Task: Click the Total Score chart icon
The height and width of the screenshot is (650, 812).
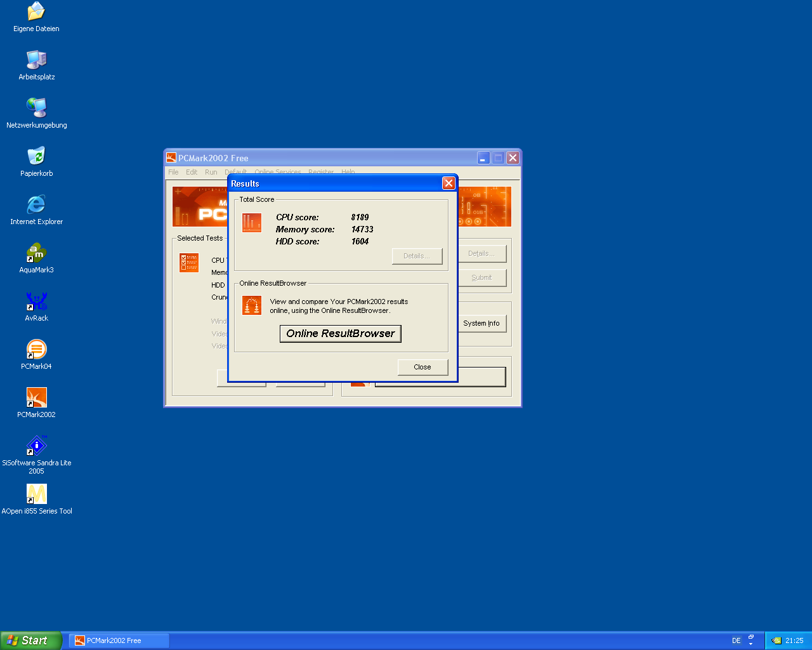Action: point(252,222)
